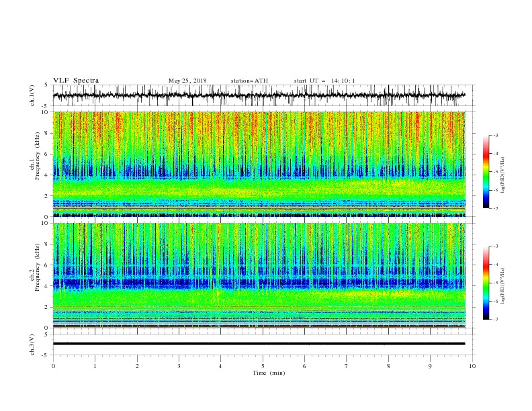Click the ch.1 voltage waveform trace
The width and height of the screenshot is (532, 411).
(259, 95)
